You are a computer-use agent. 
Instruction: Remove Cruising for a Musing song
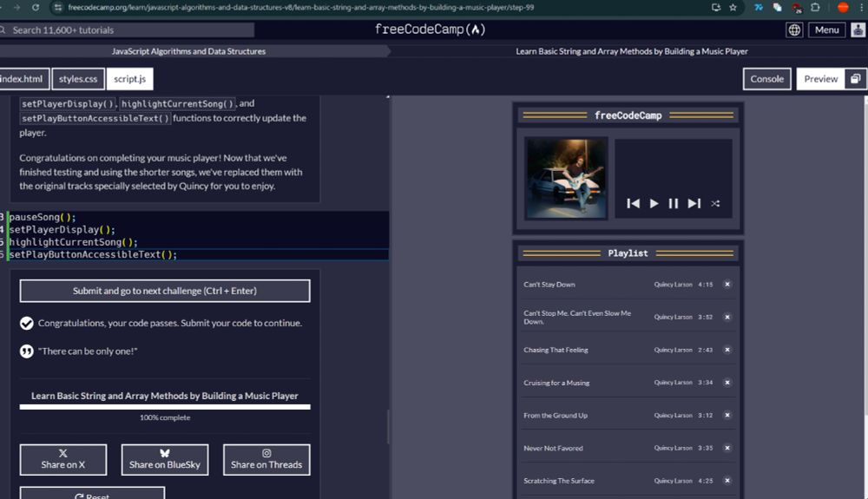coord(727,382)
